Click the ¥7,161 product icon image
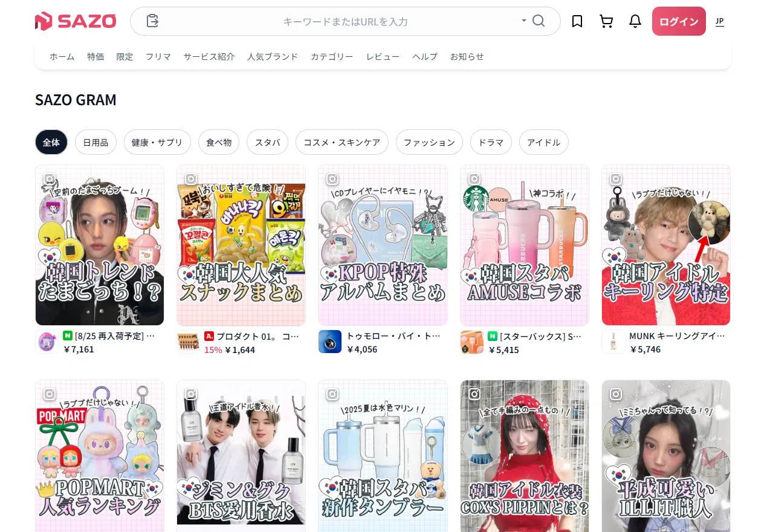This screenshot has height=532, width=767. [x=47, y=342]
